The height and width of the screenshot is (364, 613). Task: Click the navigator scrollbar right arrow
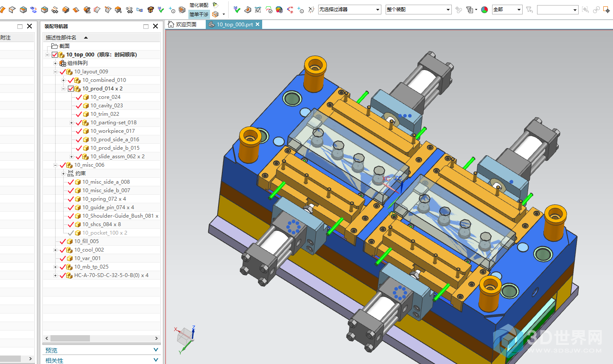157,338
